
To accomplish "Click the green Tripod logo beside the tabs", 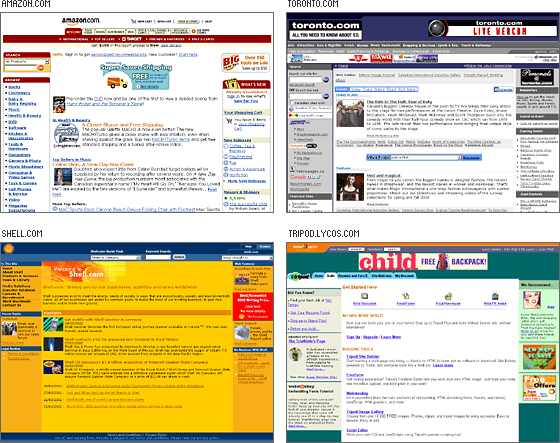I will coord(299,277).
